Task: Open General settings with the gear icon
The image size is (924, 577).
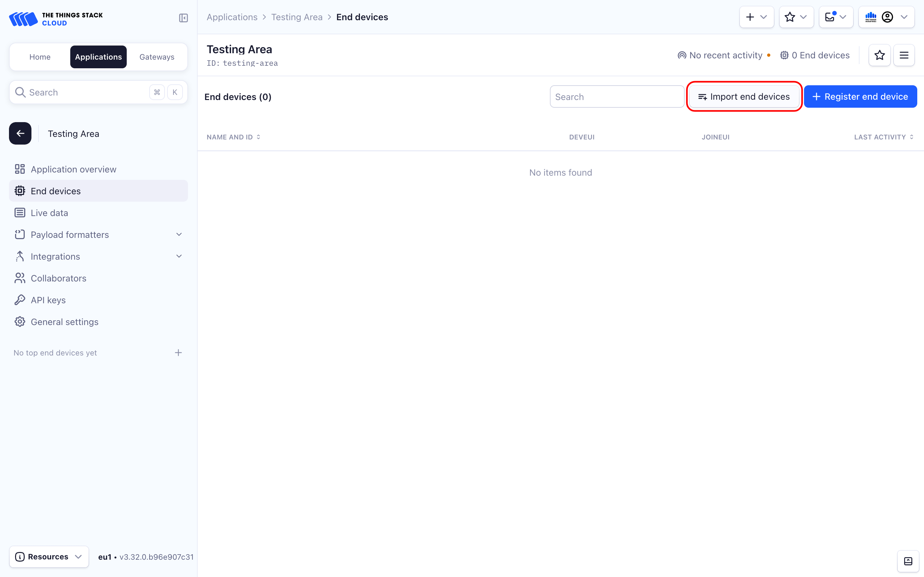Action: (x=20, y=322)
